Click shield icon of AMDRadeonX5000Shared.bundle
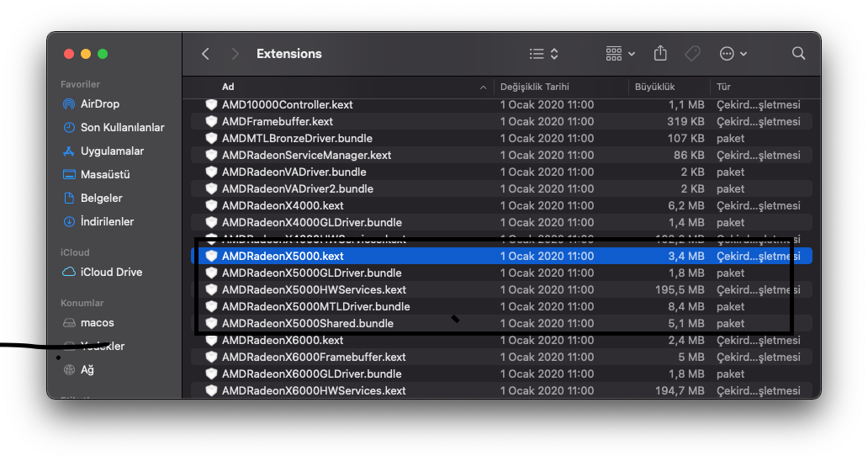Image resolution: width=868 pixels, height=461 pixels. coord(211,323)
